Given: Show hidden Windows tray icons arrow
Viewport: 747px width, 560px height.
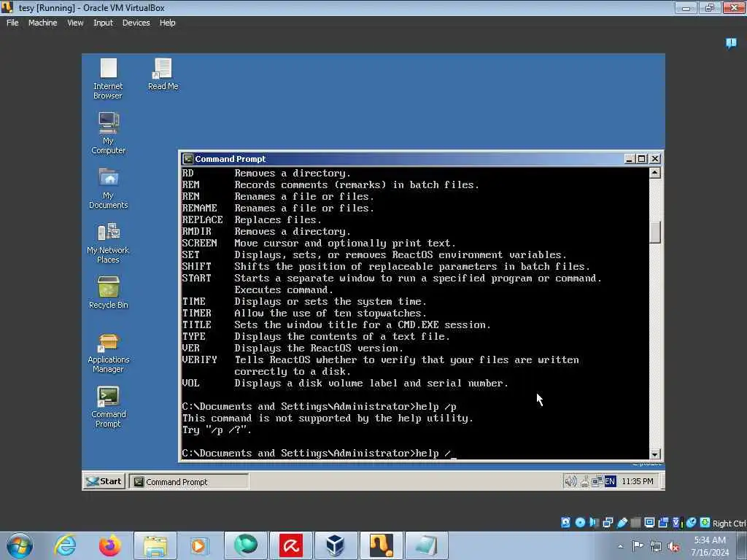Looking at the screenshot, I should 620,546.
